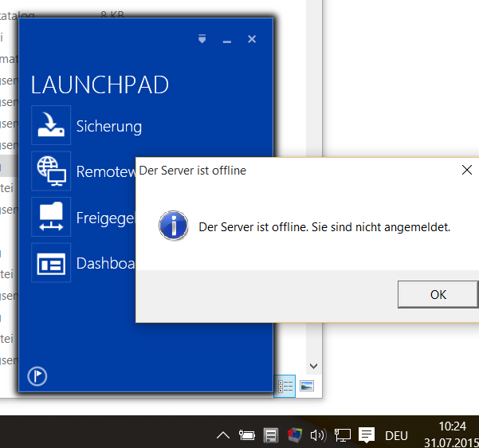The height and width of the screenshot is (448, 479).
Task: Show hidden system tray icons
Action: click(x=223, y=435)
